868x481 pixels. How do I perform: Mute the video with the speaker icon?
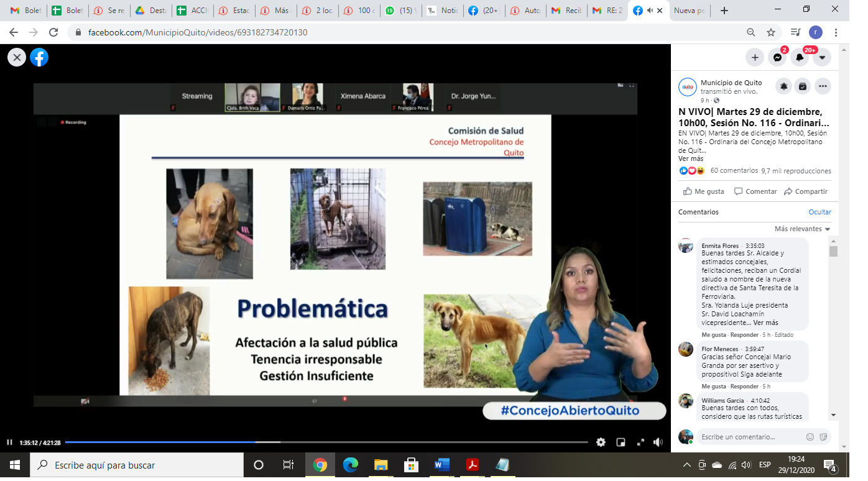(658, 442)
